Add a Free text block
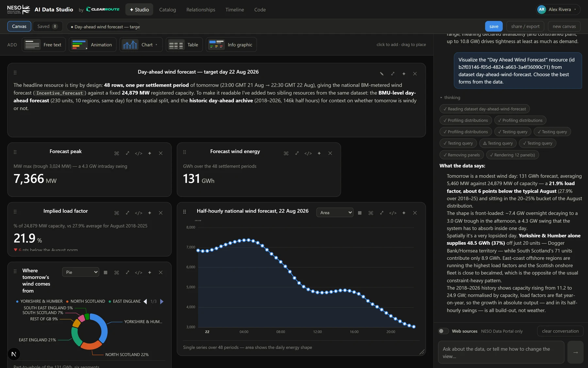The height and width of the screenshot is (368, 588). (44, 45)
